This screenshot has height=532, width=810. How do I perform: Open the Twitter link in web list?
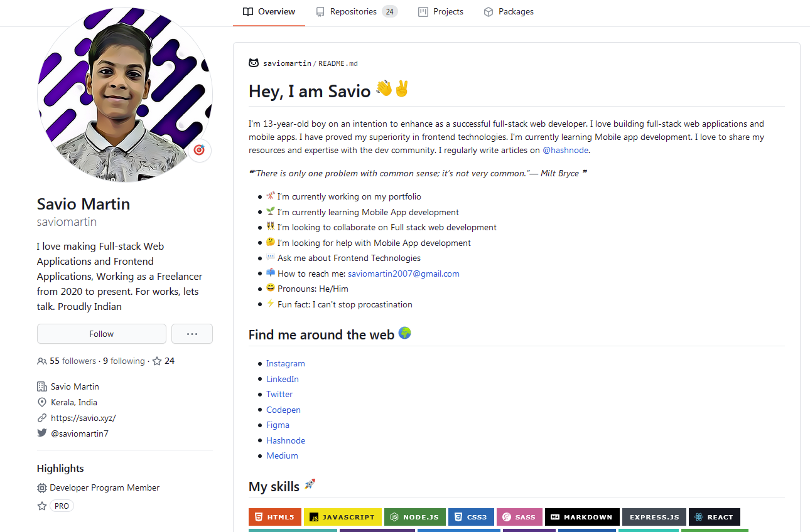[x=279, y=394]
